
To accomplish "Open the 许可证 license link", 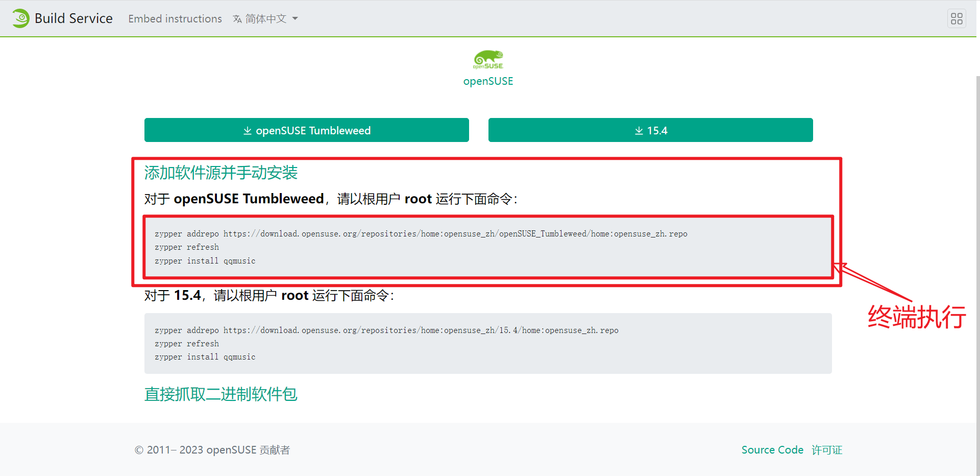I will click(x=827, y=450).
